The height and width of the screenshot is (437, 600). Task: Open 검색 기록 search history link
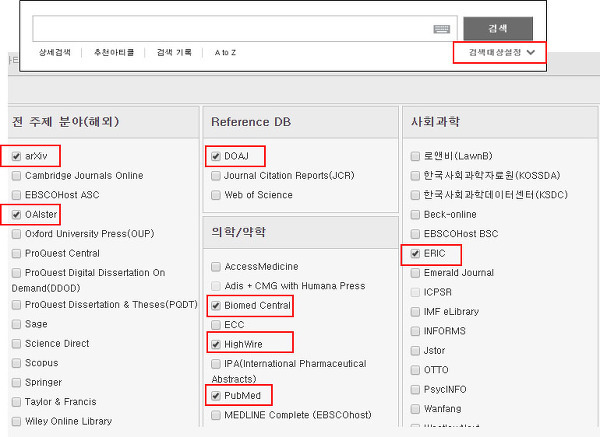point(174,52)
